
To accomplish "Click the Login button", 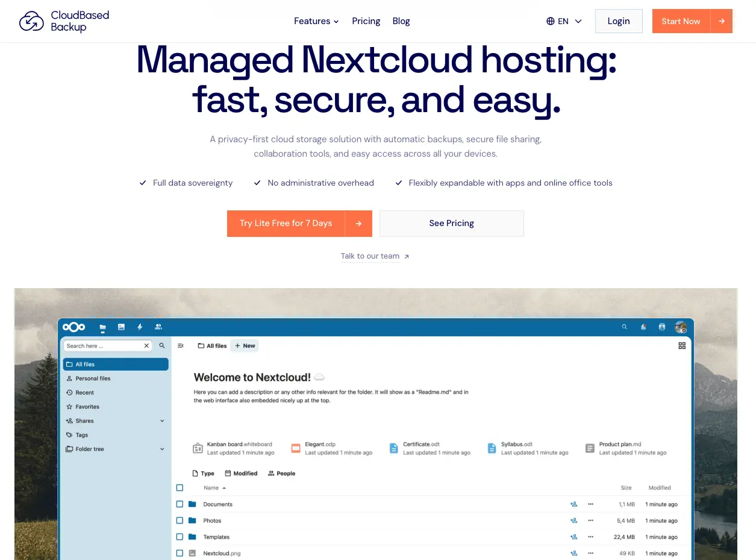I will 619,21.
